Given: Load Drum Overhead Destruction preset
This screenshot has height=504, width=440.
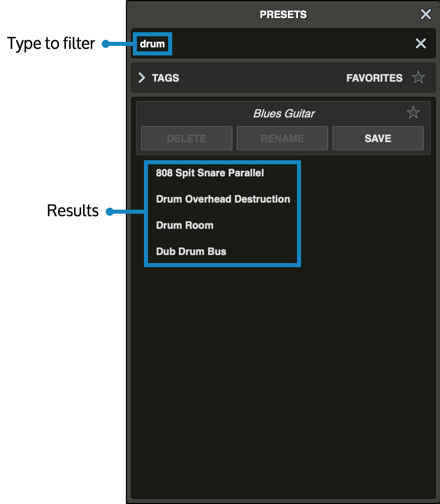Looking at the screenshot, I should point(223,199).
